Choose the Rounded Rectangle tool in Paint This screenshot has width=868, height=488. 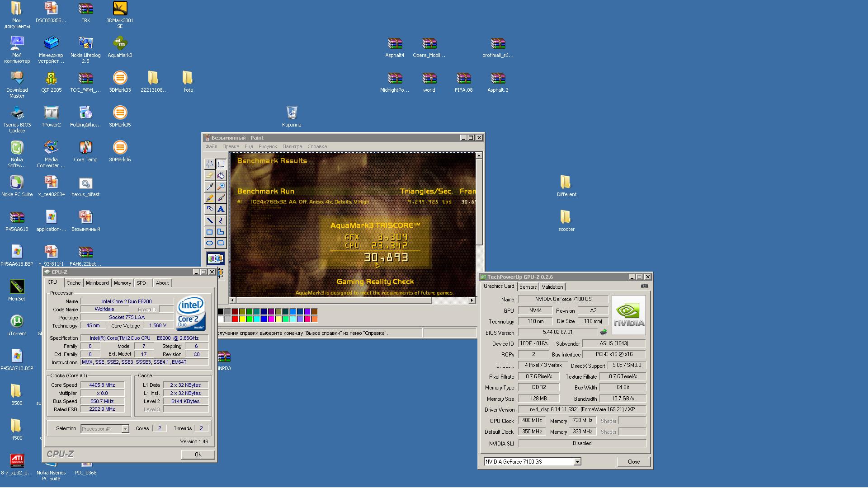(221, 243)
